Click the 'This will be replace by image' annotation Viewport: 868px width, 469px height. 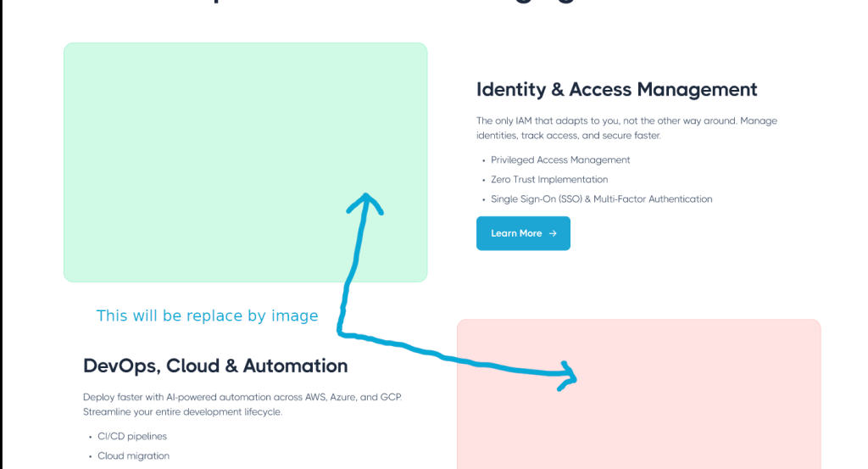207,315
